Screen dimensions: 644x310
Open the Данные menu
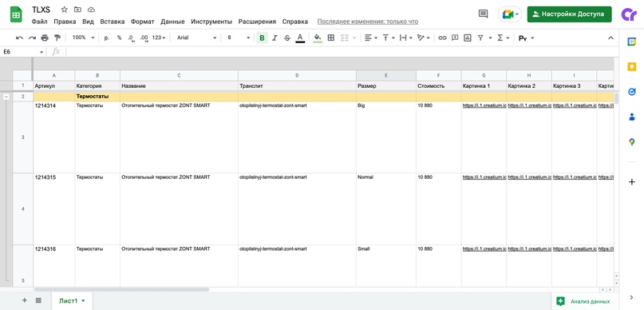coord(172,22)
